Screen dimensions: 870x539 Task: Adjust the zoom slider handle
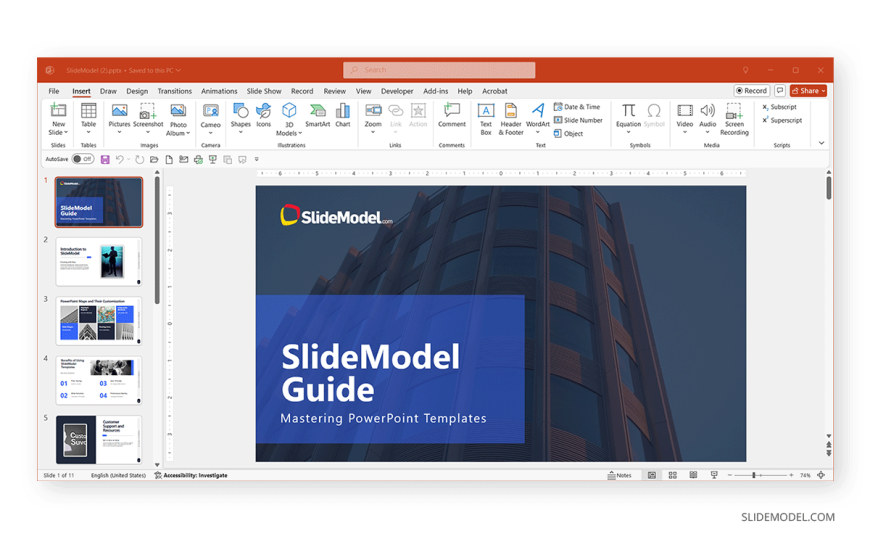[x=753, y=475]
